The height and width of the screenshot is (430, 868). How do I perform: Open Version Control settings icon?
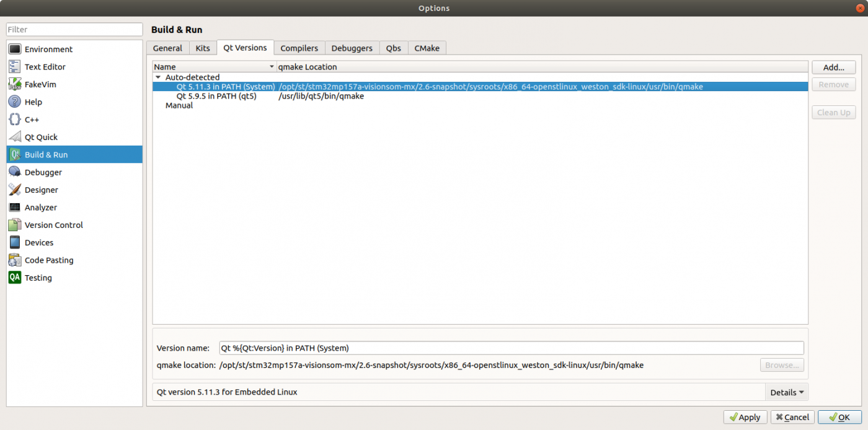[15, 225]
